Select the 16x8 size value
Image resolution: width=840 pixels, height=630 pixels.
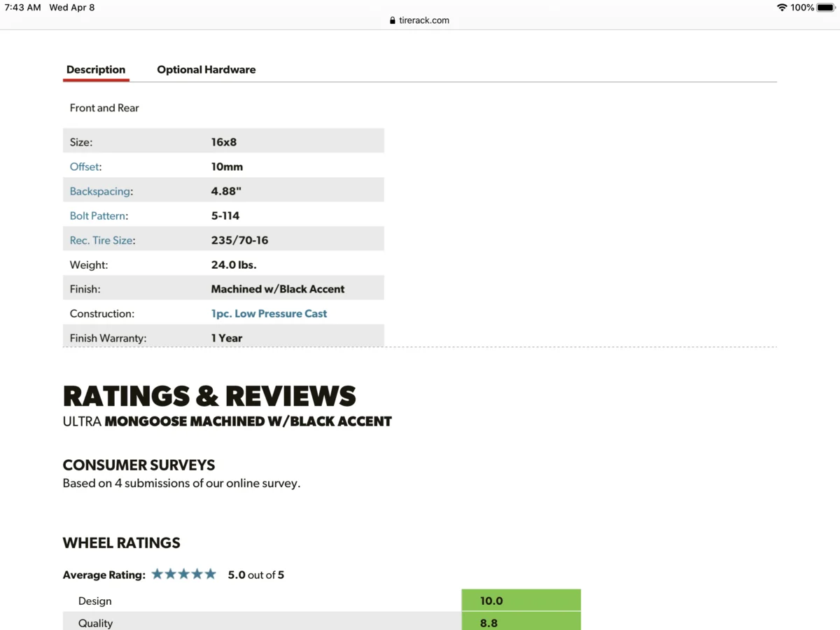[x=224, y=142]
